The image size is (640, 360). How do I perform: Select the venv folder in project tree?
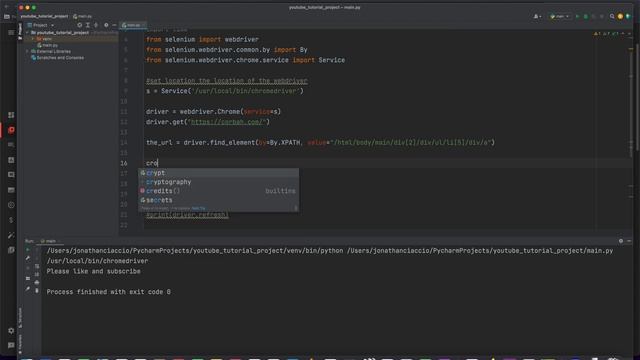pyautogui.click(x=44, y=39)
